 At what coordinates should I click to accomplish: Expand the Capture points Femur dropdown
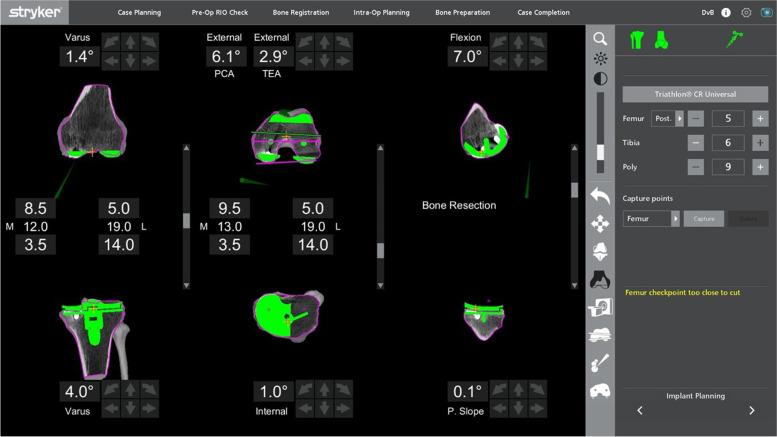(x=651, y=217)
